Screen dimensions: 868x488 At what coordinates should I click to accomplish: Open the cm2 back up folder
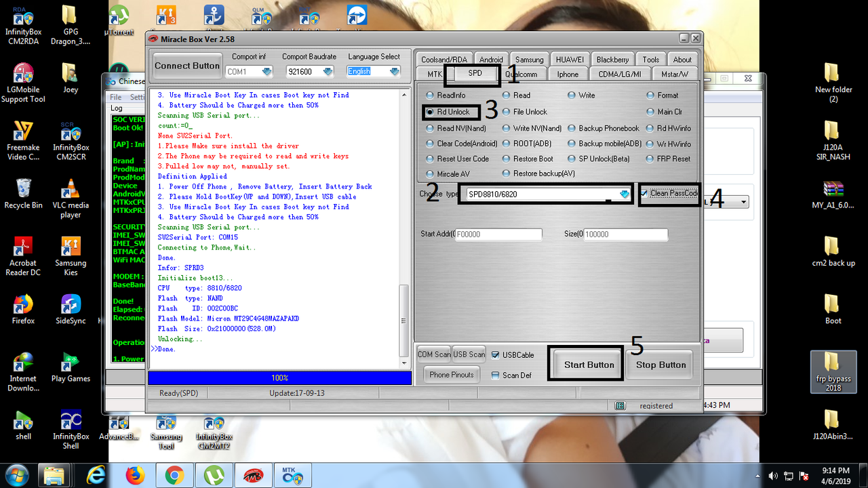pyautogui.click(x=833, y=251)
